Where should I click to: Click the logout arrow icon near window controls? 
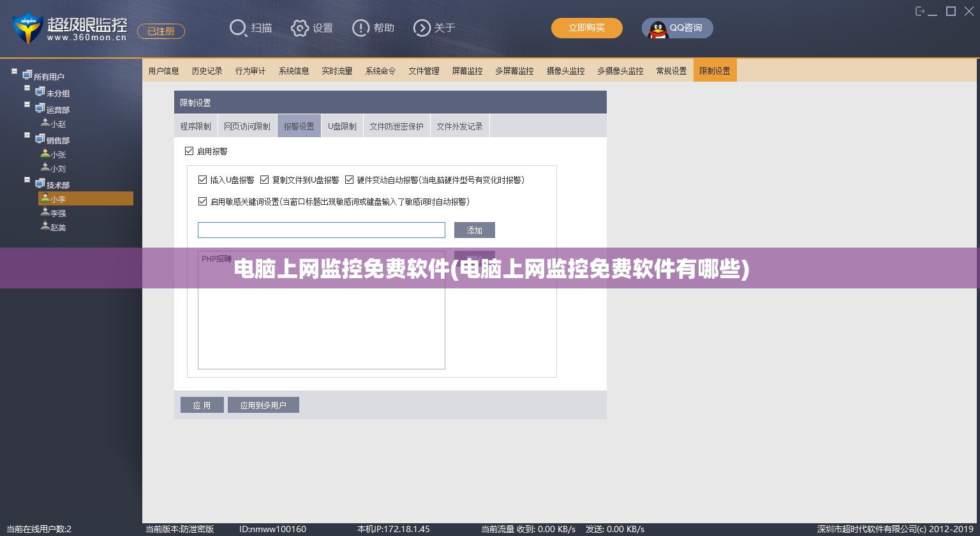tap(920, 11)
